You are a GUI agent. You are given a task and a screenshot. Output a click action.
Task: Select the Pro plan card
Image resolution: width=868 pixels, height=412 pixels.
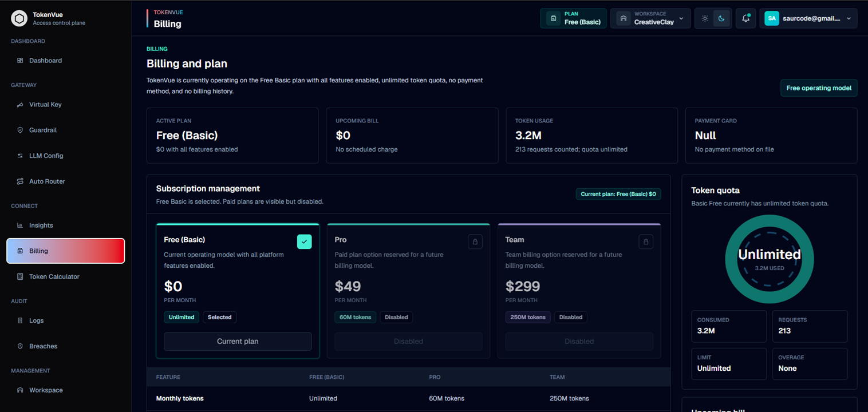[x=408, y=291]
